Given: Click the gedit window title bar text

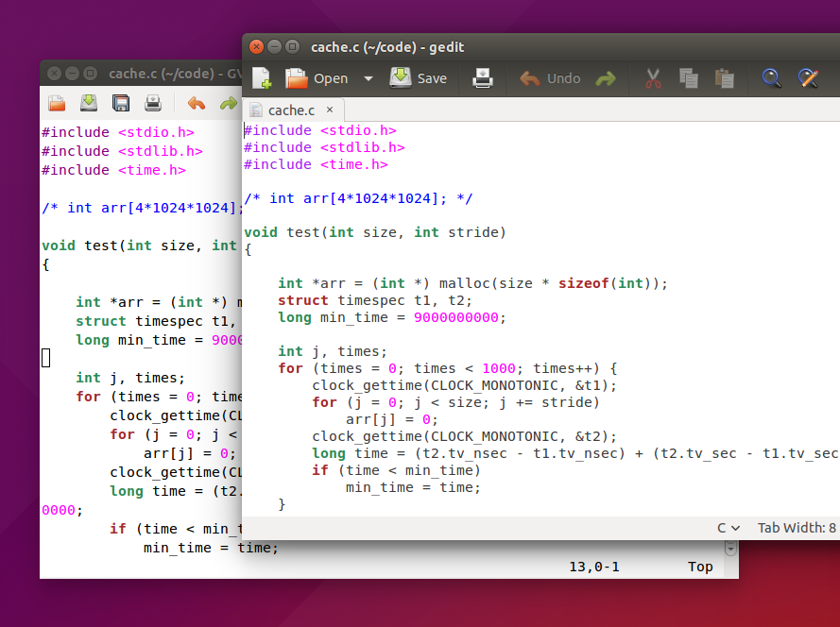Looking at the screenshot, I should [x=387, y=47].
